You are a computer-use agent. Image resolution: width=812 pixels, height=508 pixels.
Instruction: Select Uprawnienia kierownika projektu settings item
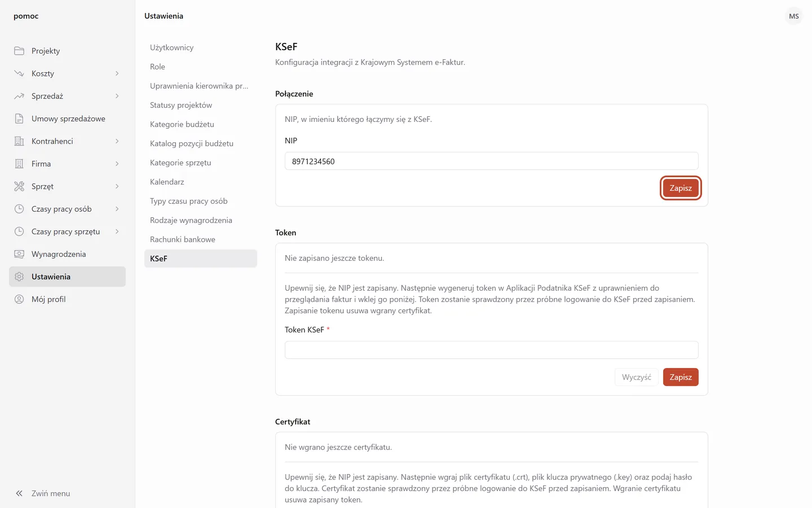click(x=201, y=86)
